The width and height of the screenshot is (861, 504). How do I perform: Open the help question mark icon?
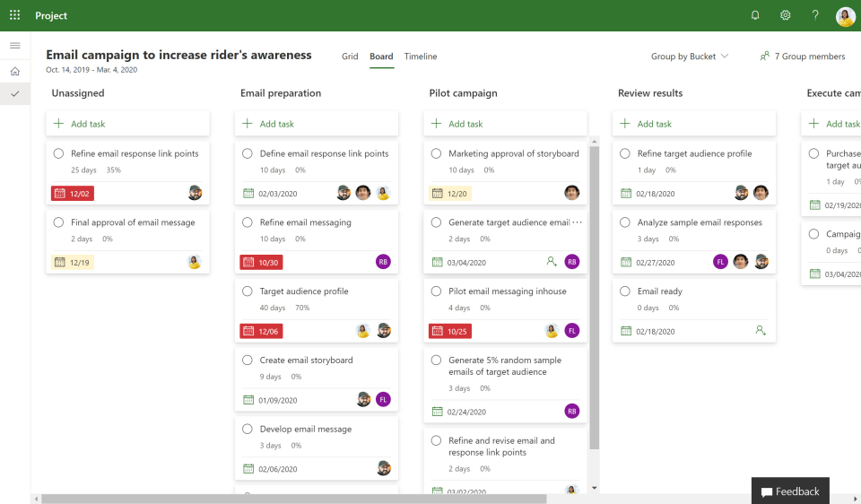pyautogui.click(x=815, y=15)
